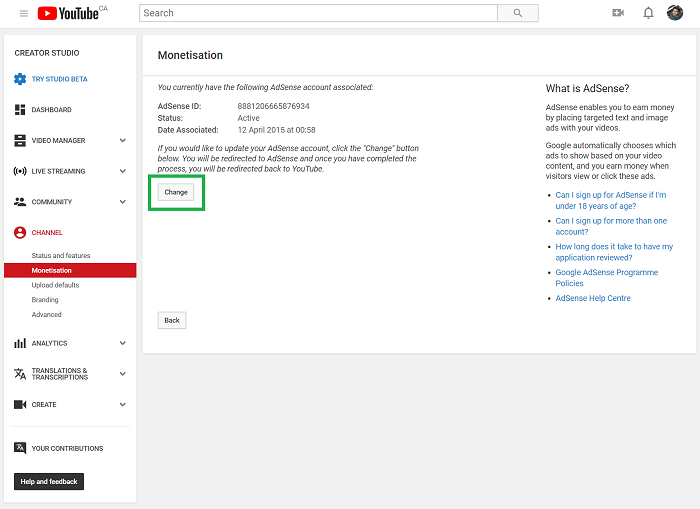Open the video camera upload icon
Screen dimensions: 700x509
tap(617, 13)
